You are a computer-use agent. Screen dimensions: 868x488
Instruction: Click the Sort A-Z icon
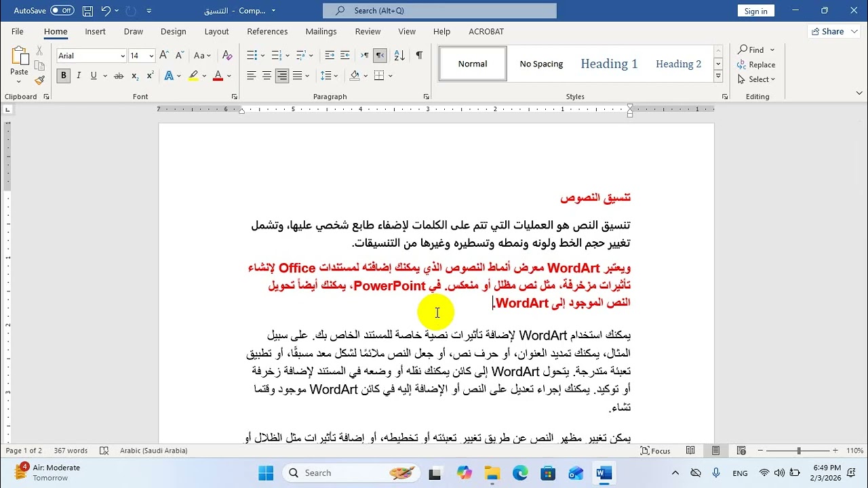(x=399, y=56)
